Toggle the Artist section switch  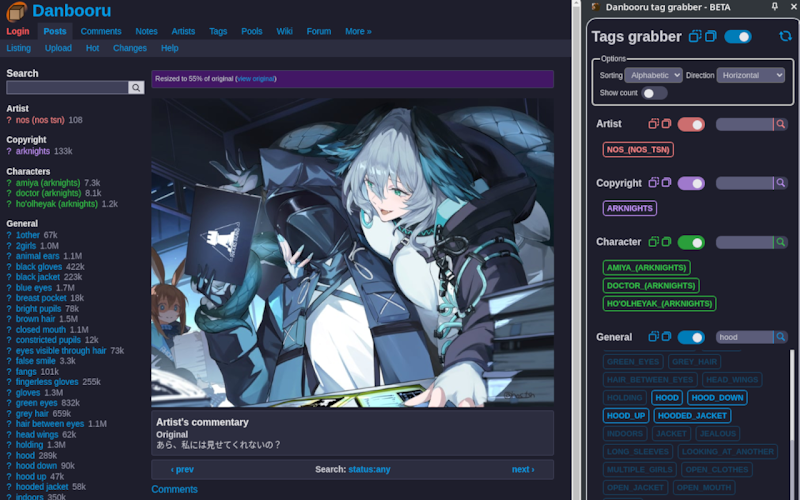click(691, 124)
